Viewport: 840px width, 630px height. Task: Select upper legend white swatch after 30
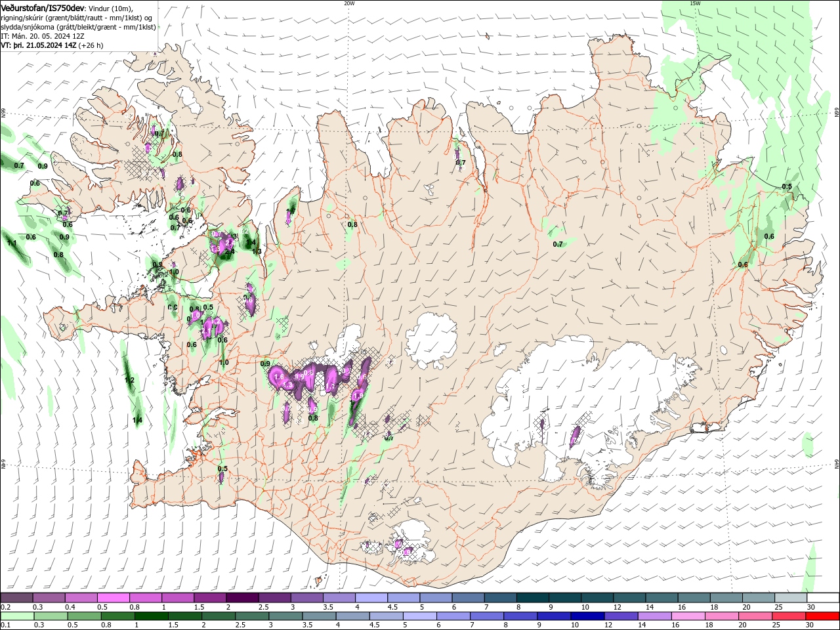pyautogui.click(x=822, y=598)
